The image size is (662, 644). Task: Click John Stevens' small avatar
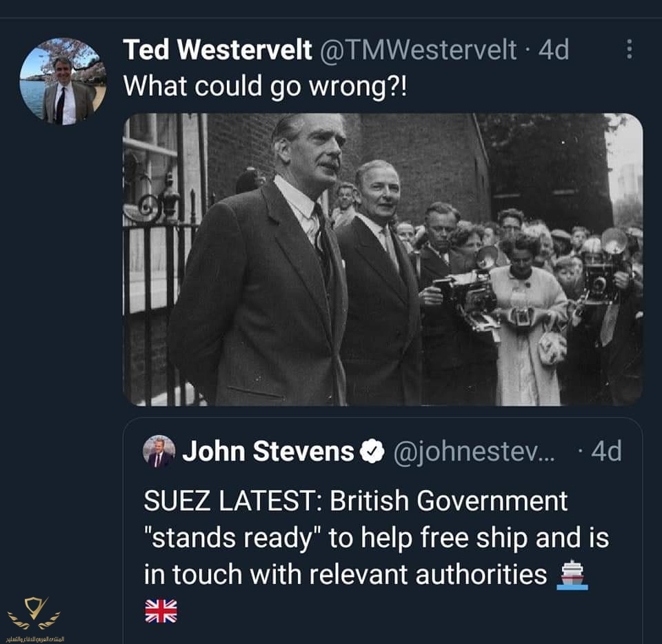(159, 451)
